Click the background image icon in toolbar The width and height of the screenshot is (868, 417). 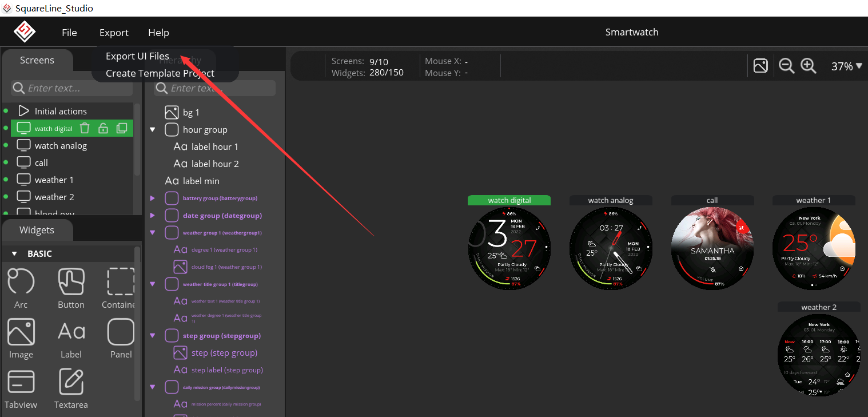pos(761,66)
